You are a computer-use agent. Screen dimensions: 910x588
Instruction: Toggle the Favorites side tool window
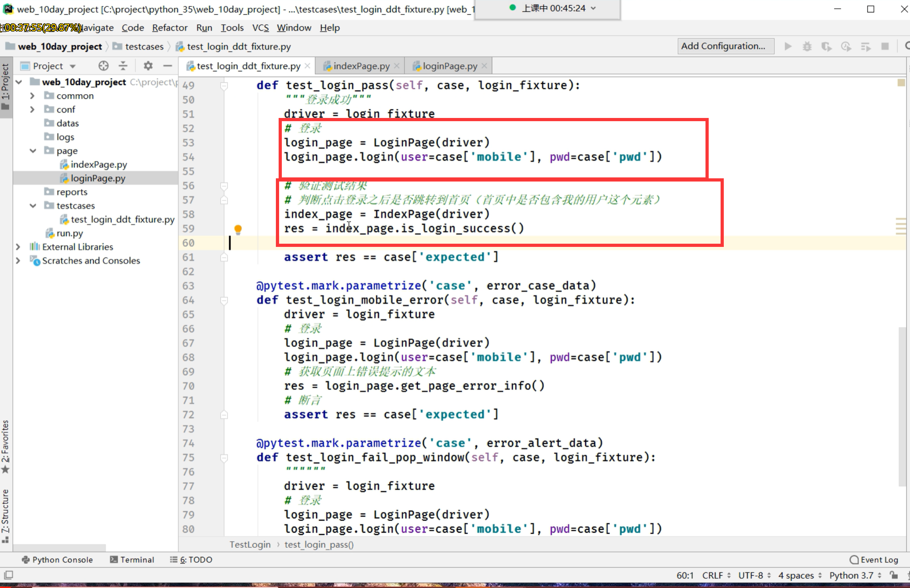pyautogui.click(x=5, y=446)
